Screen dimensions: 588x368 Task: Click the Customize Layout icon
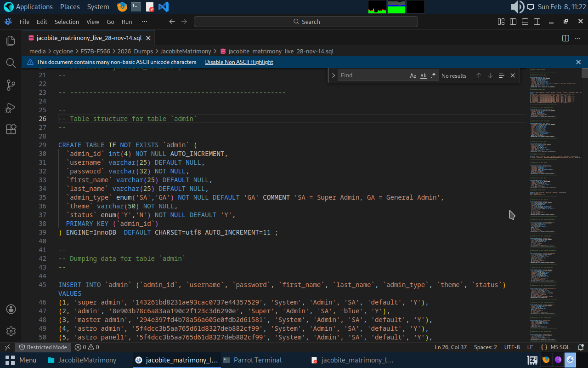[501, 22]
